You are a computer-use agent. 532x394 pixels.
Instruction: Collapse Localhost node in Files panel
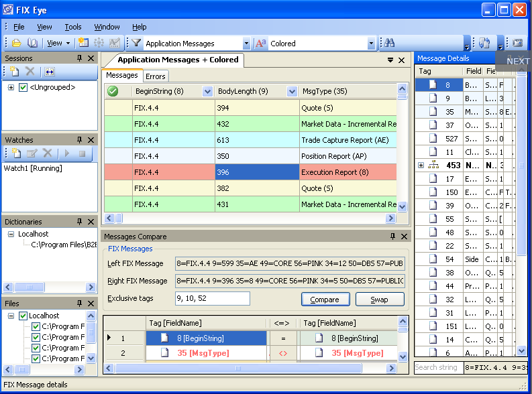pyautogui.click(x=11, y=316)
